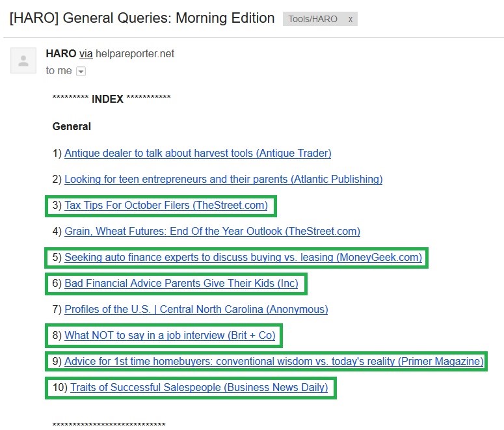
Task: Open Seeking auto finance experts link
Action: [x=243, y=258]
